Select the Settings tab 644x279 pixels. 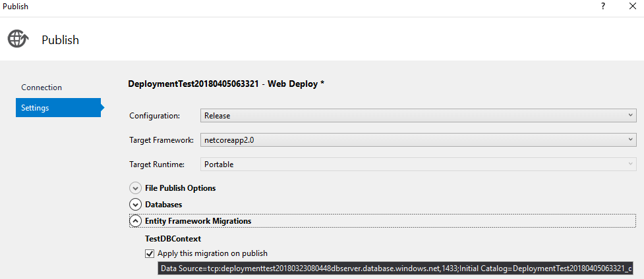point(58,107)
